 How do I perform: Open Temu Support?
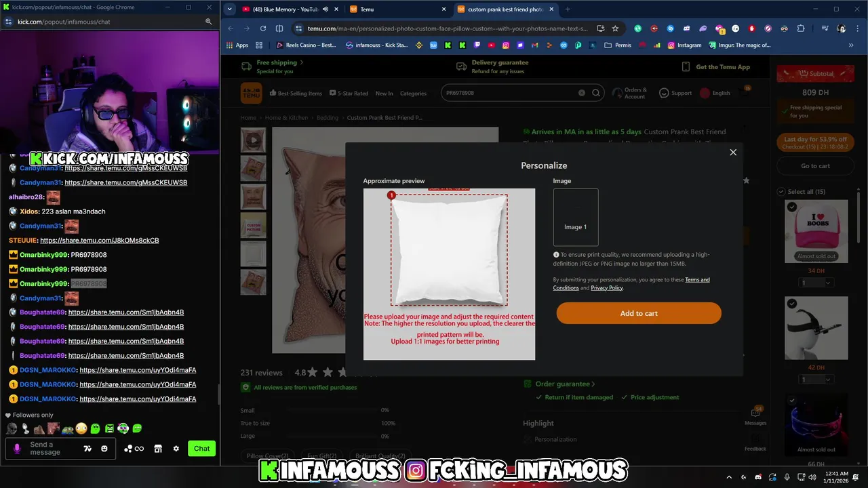point(675,94)
